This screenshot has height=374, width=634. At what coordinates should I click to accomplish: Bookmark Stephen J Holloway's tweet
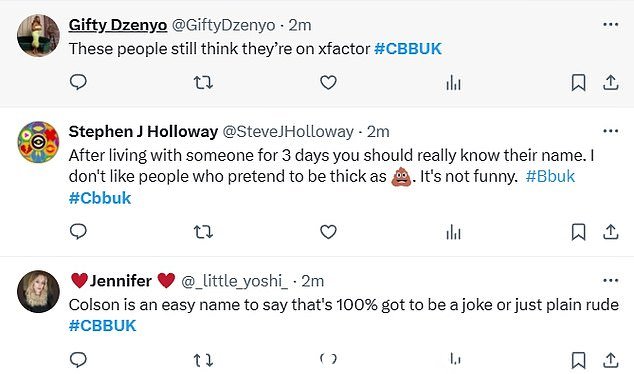tap(578, 232)
